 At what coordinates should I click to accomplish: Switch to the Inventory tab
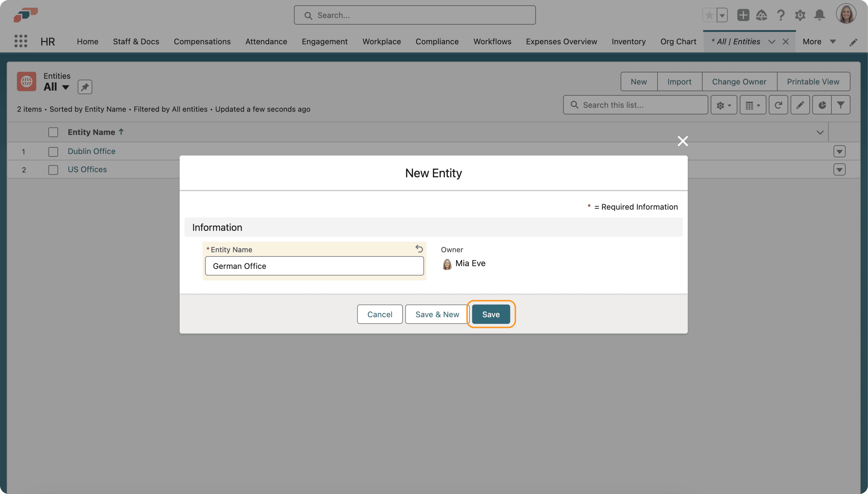[628, 42]
